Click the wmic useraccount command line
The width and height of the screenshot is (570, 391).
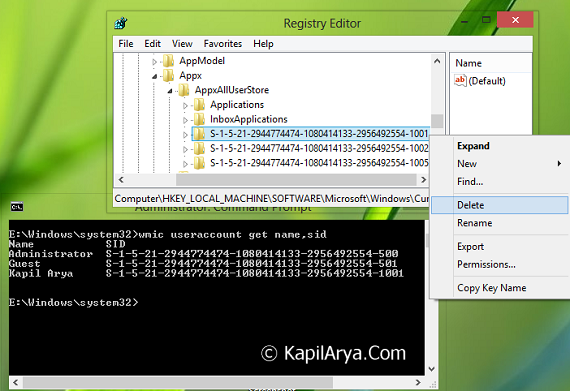(x=168, y=234)
